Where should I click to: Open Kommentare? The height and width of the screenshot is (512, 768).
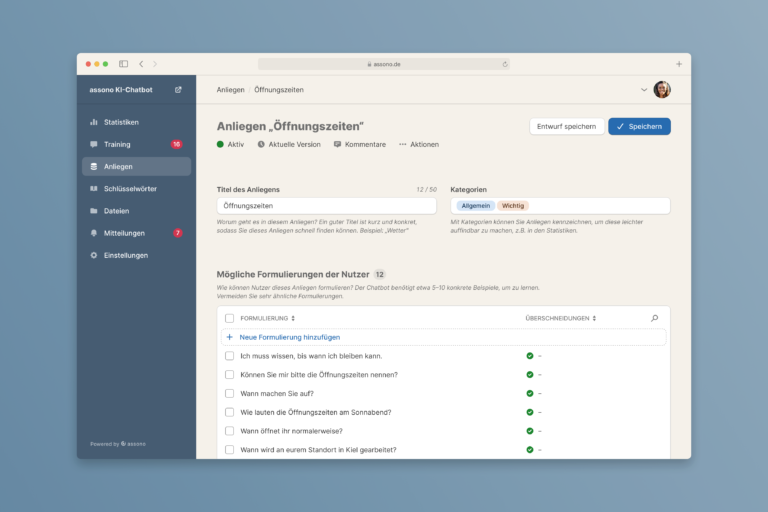360,145
